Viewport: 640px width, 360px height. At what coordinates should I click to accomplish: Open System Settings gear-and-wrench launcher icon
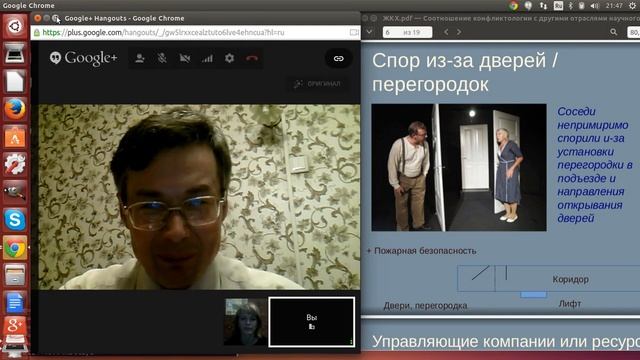[15, 164]
